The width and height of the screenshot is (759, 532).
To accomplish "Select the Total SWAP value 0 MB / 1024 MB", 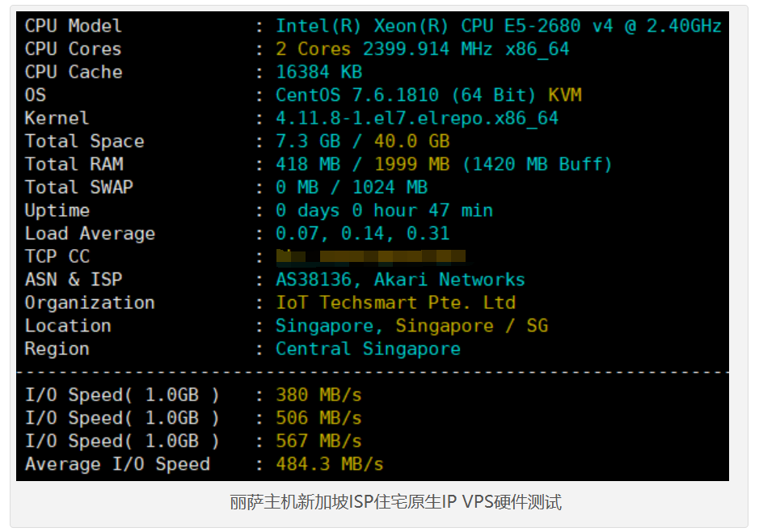I will coord(352,188).
